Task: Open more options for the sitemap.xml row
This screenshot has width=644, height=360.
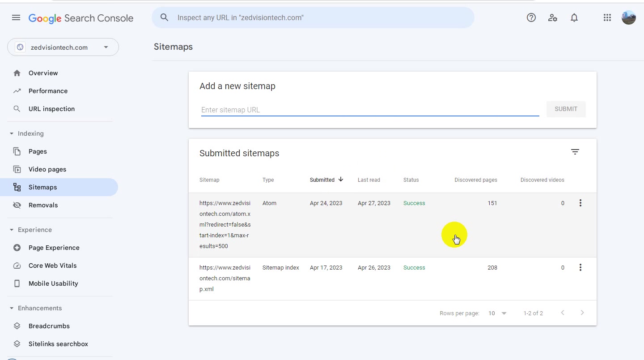Action: [x=580, y=268]
